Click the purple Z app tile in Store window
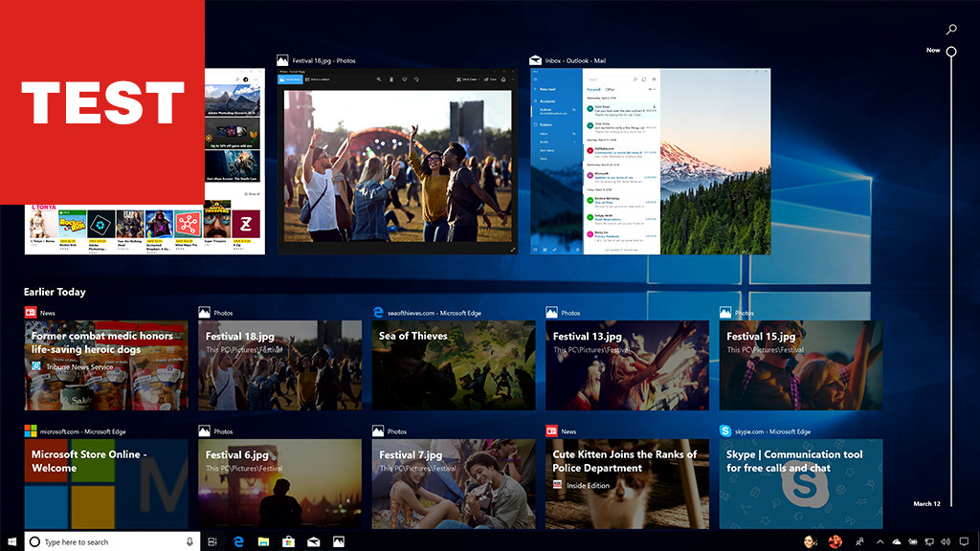Image resolution: width=980 pixels, height=551 pixels. point(246,224)
